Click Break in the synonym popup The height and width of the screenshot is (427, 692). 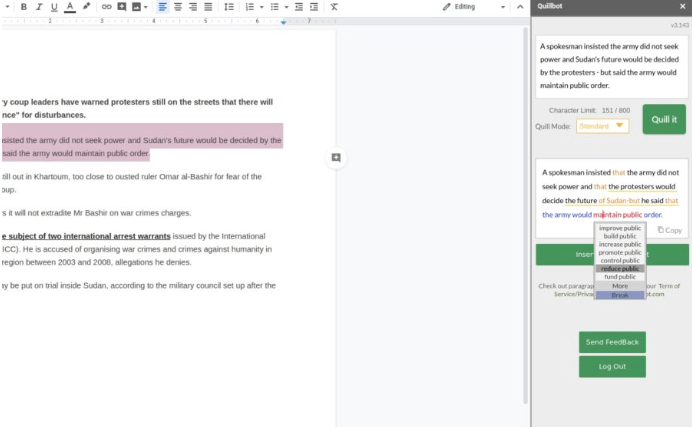click(x=620, y=295)
